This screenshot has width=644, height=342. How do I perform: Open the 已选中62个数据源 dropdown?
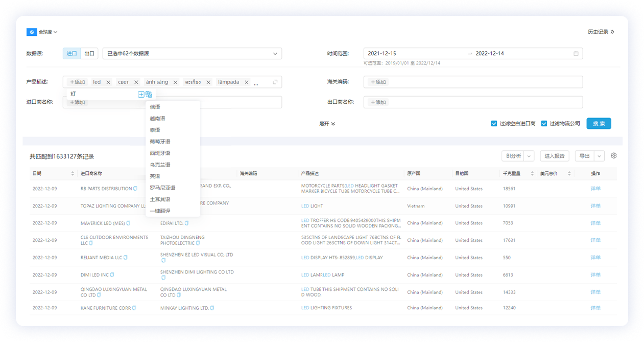(x=192, y=54)
